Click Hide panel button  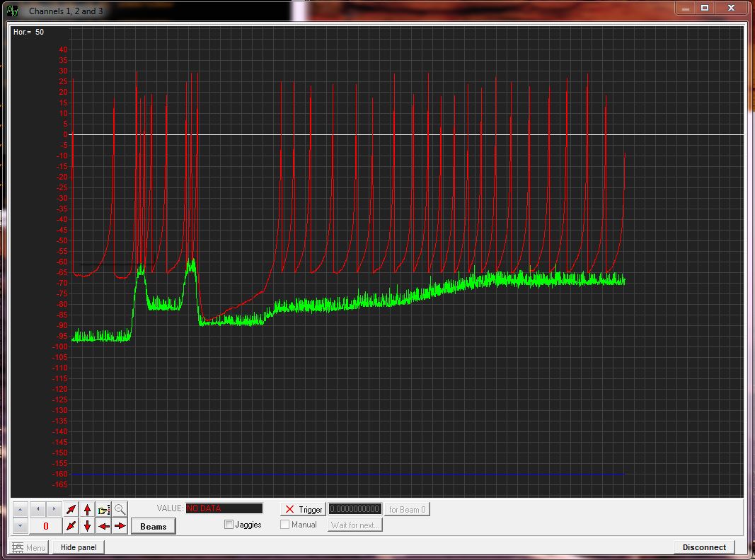[79, 547]
